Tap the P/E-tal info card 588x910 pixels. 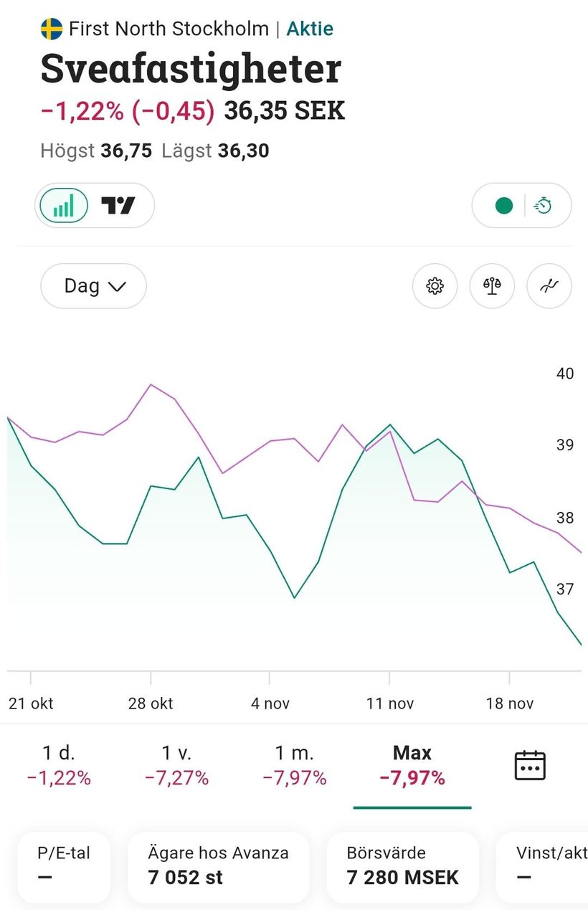[x=64, y=866]
